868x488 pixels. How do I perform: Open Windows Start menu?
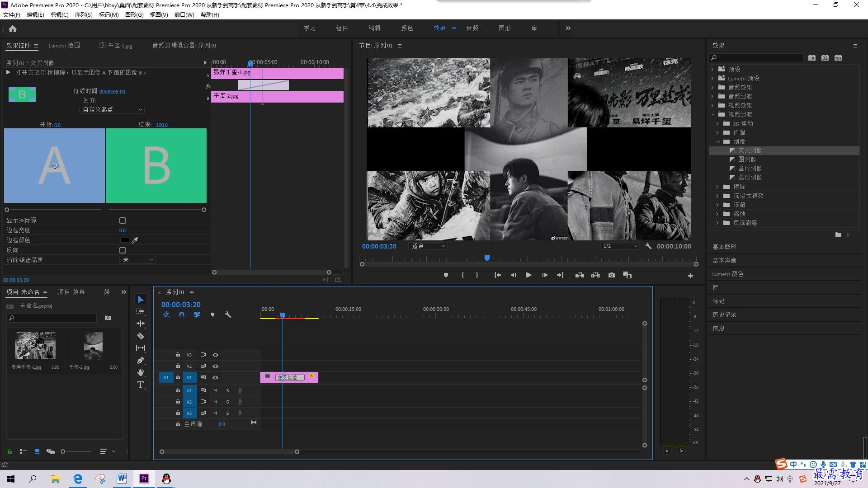coord(11,479)
